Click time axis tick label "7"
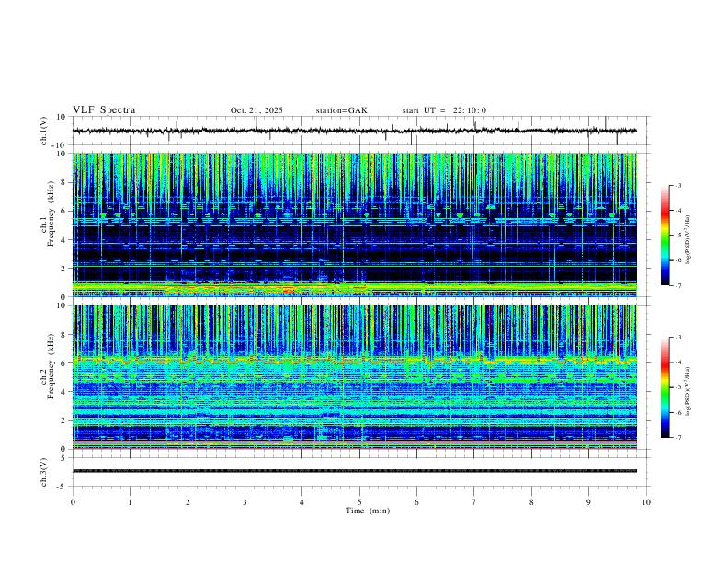The image size is (728, 563). coord(474,502)
